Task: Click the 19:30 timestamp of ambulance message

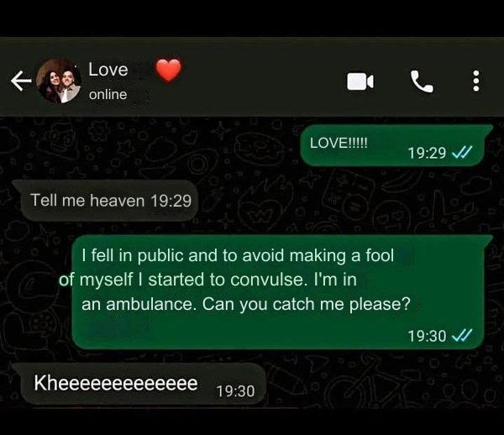Action: click(428, 336)
